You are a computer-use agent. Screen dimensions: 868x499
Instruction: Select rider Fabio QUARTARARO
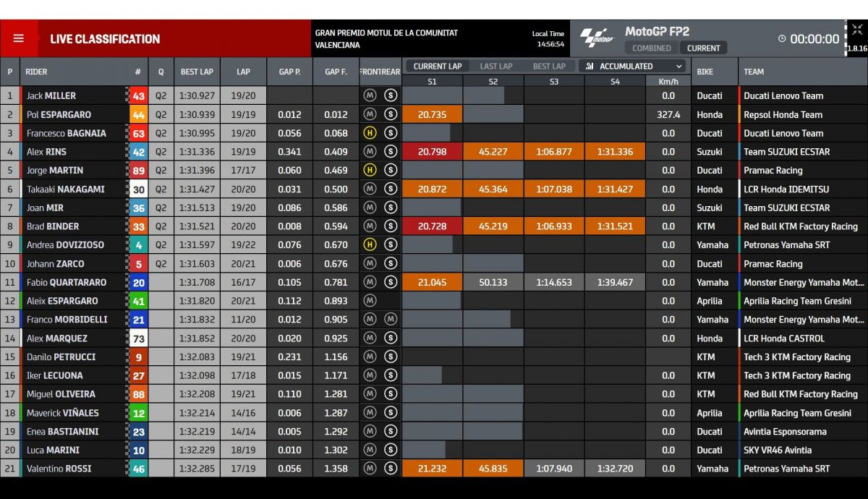(66, 282)
